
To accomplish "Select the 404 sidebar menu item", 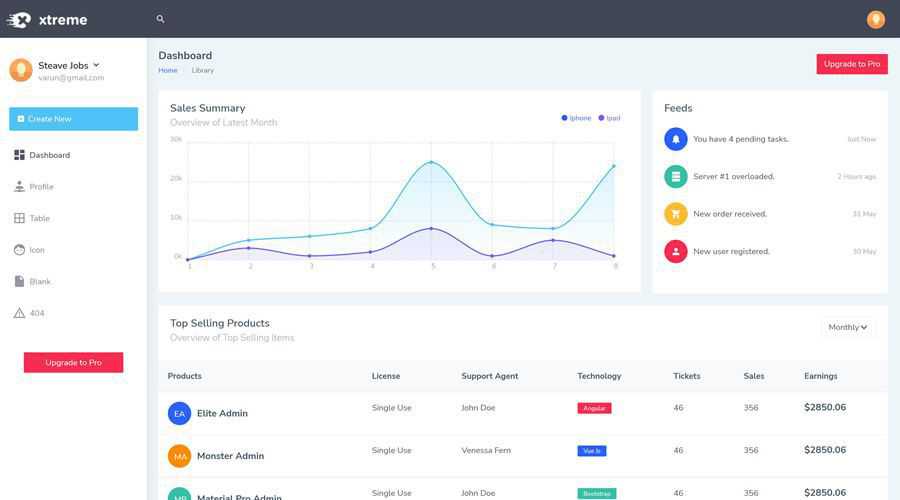I will (x=37, y=313).
